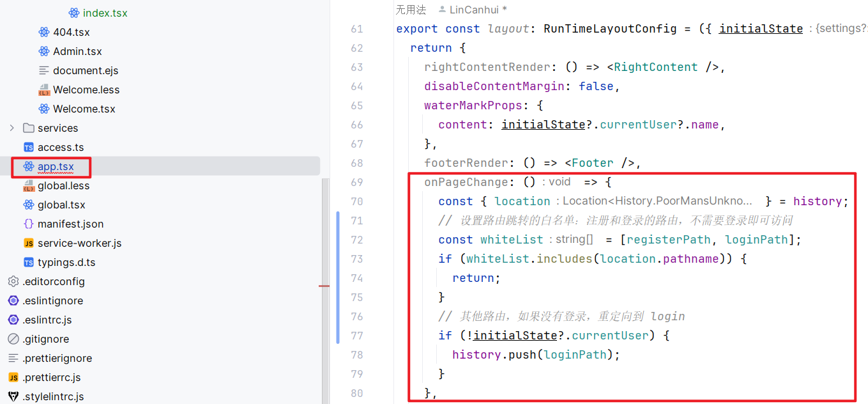
Task: Open global.less in the file tree
Action: click(63, 185)
